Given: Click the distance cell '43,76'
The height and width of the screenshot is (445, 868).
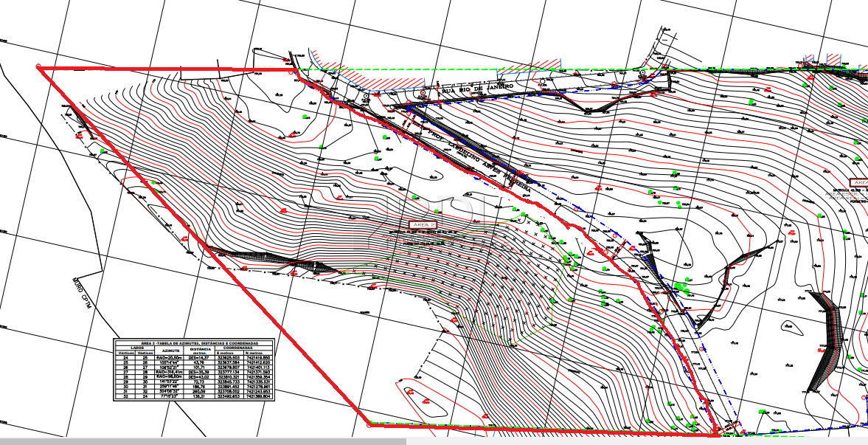Looking at the screenshot, I should point(198,362).
